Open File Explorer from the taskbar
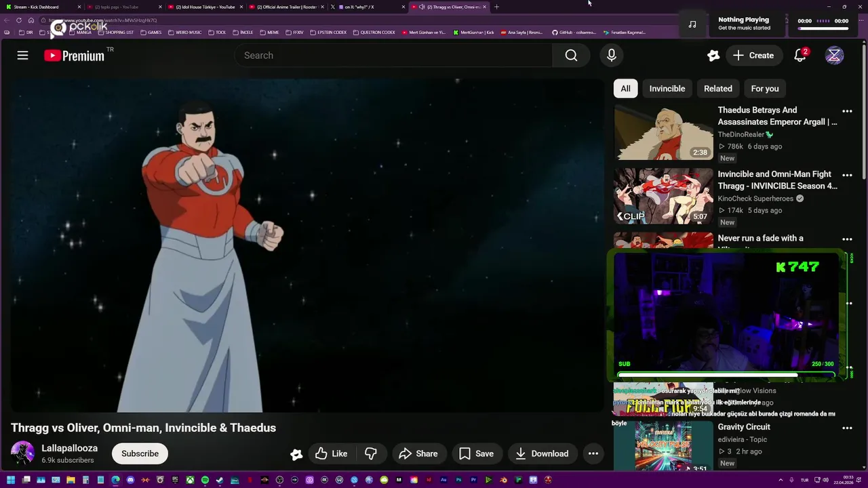Screen dimensions: 868x488 [71, 481]
